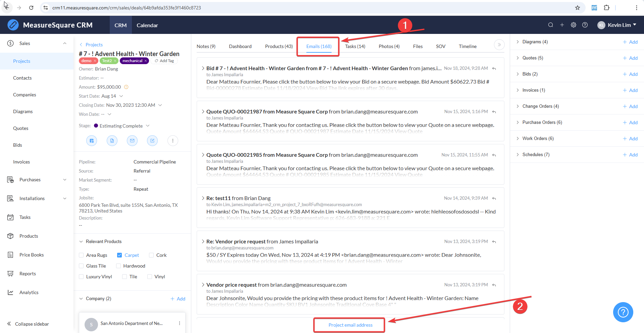Open the Start Date dropdown arrow
This screenshot has height=333, width=644.
[x=121, y=96]
